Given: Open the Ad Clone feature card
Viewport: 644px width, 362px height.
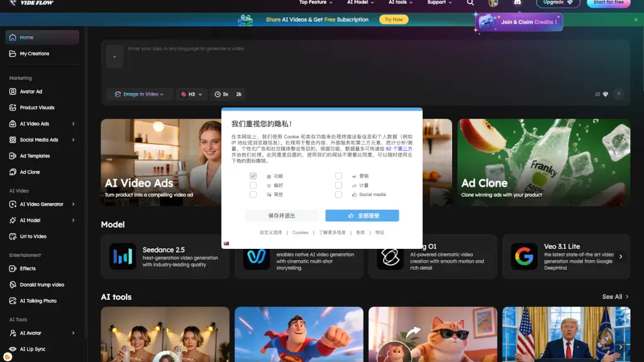Looking at the screenshot, I should (543, 163).
